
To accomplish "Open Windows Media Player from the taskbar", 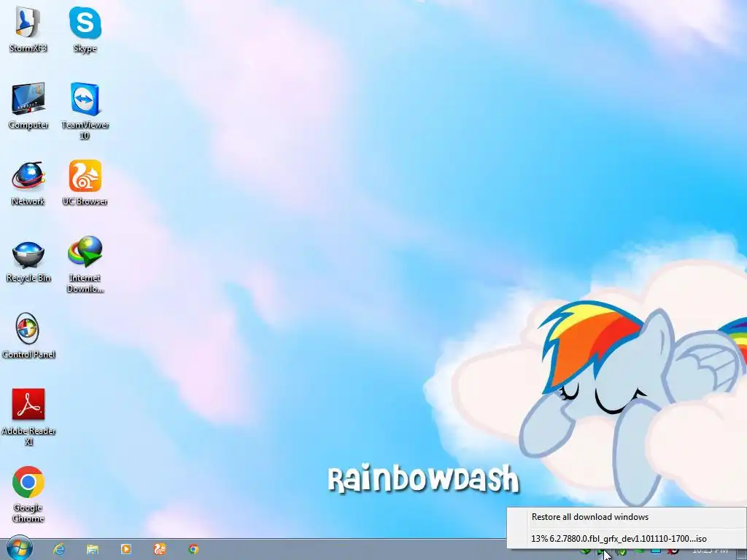I will pyautogui.click(x=126, y=549).
